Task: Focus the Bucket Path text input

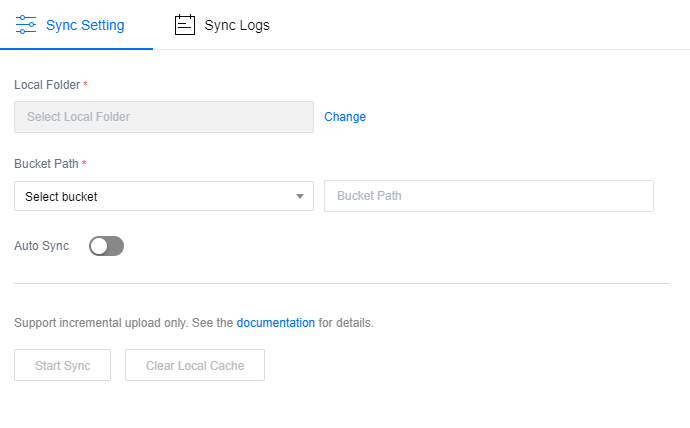Action: point(488,196)
